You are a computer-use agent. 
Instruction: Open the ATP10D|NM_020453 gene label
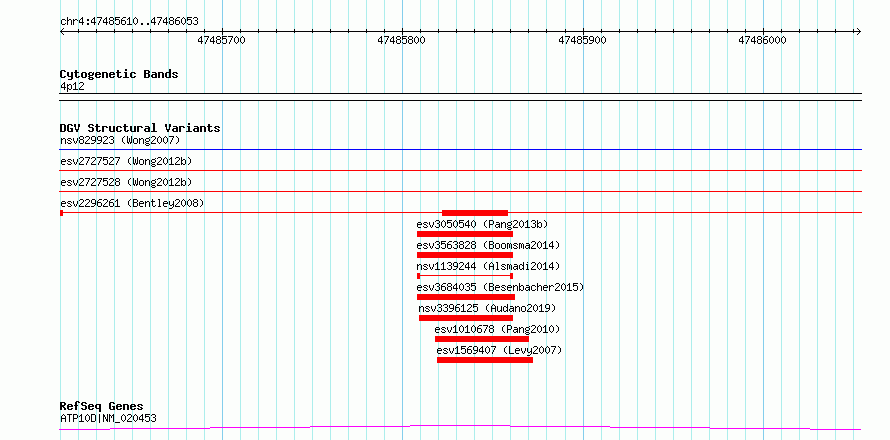coord(108,418)
